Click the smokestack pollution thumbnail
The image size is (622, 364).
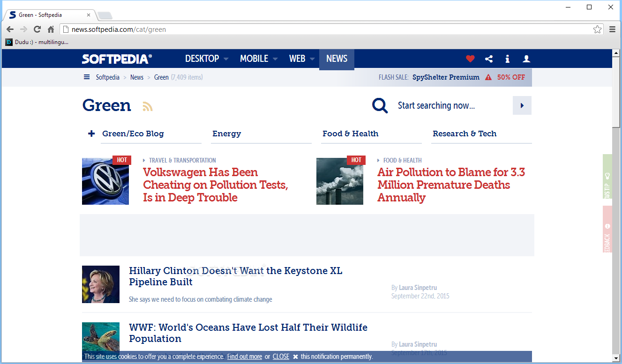click(x=340, y=181)
